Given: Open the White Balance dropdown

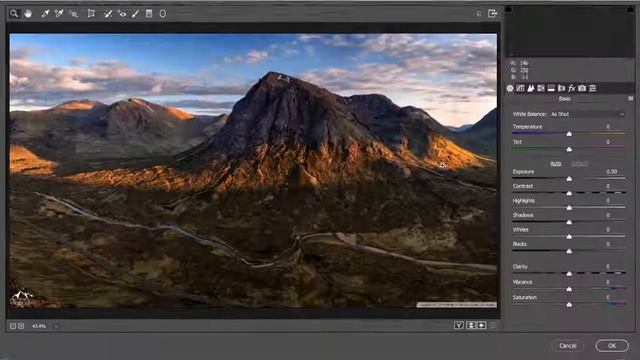Looking at the screenshot, I should 587,114.
